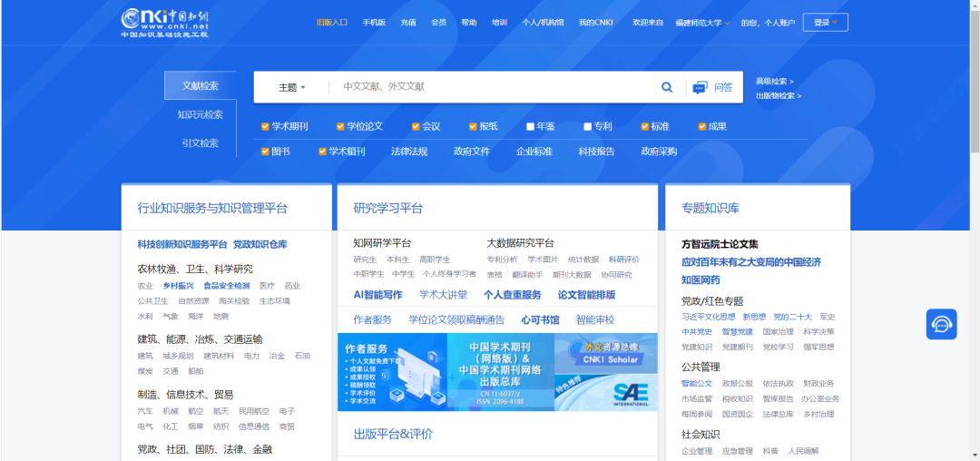This screenshot has width=980, height=461.
Task: Uncheck the 图书 checkbox
Action: pyautogui.click(x=265, y=152)
